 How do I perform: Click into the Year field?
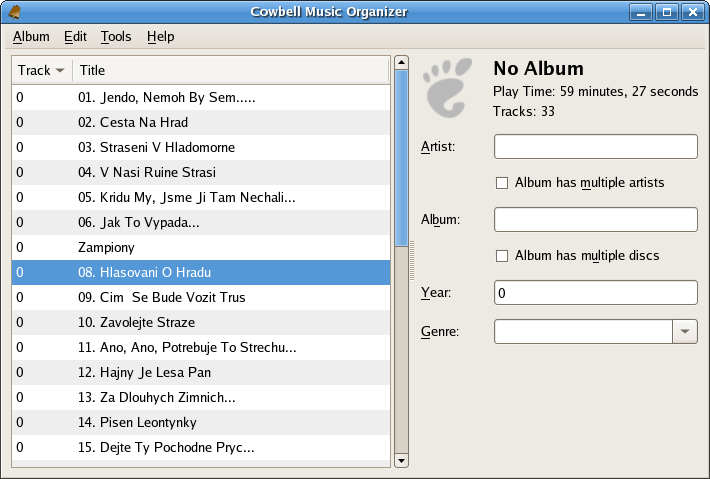pyautogui.click(x=595, y=292)
